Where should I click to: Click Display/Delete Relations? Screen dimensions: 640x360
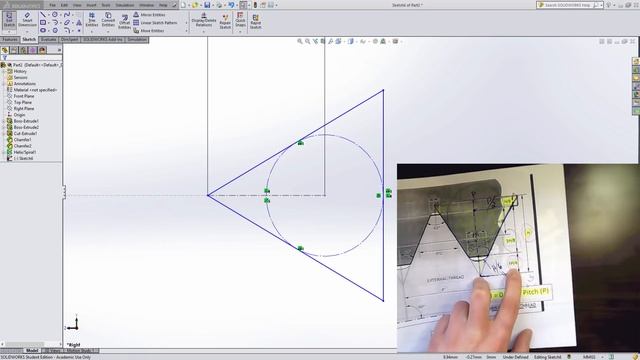(204, 20)
